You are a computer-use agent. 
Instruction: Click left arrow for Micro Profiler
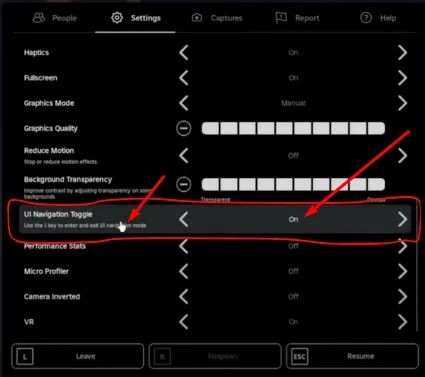184,271
